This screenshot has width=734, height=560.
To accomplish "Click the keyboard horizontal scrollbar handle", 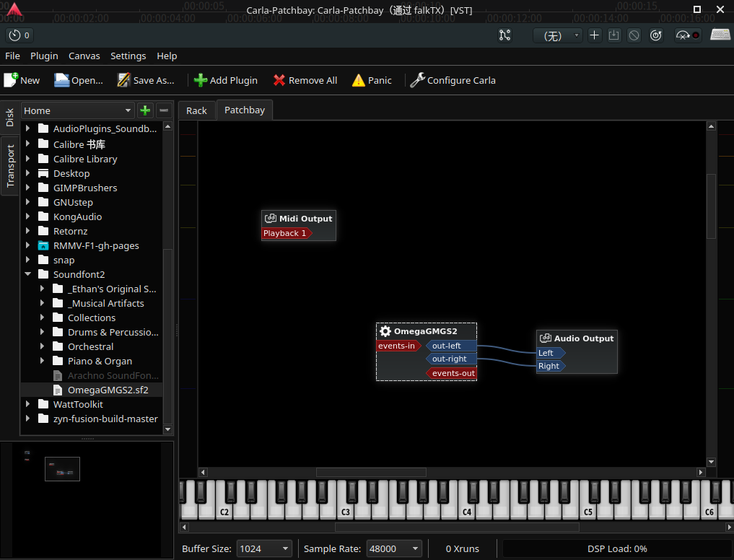I will click(x=458, y=528).
